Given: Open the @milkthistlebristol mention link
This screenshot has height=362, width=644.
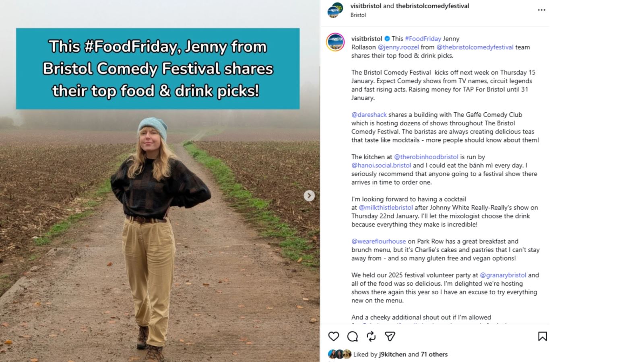Looking at the screenshot, I should (386, 208).
